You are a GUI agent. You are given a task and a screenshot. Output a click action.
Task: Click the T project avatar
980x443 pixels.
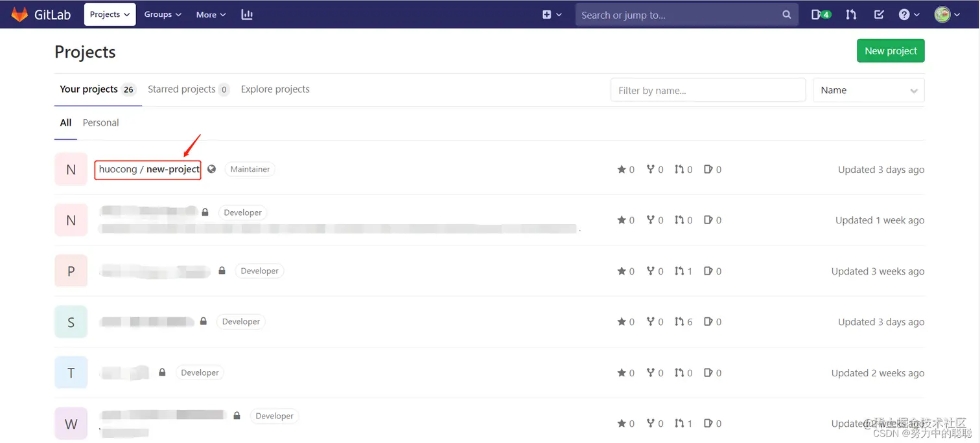(71, 372)
